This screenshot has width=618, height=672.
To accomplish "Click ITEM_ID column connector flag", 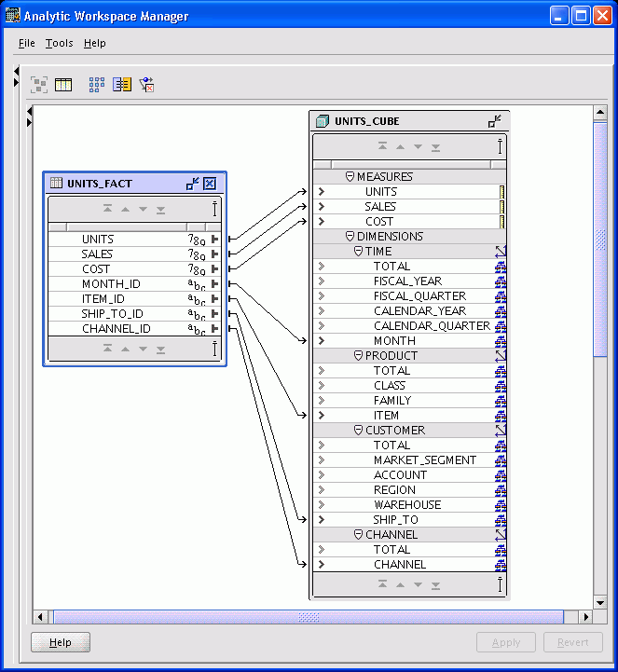I will [x=214, y=298].
